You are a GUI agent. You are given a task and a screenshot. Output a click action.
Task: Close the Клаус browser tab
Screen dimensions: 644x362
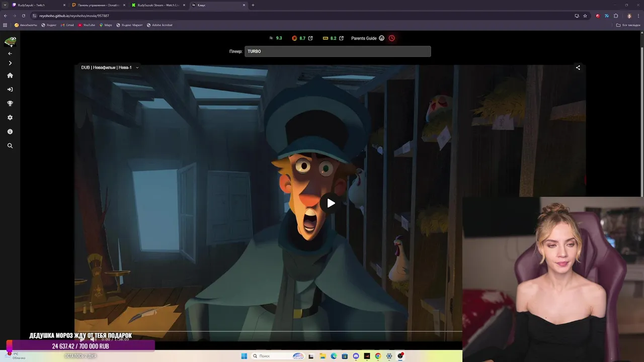[x=244, y=5]
